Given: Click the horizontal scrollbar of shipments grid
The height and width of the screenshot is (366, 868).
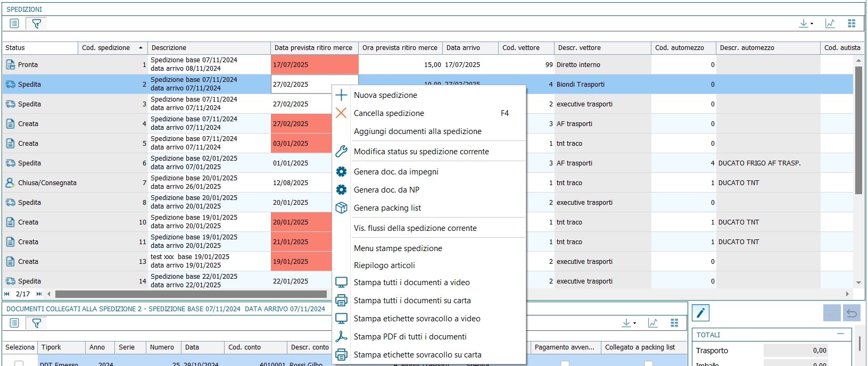Looking at the screenshot, I should pyautogui.click(x=191, y=294).
